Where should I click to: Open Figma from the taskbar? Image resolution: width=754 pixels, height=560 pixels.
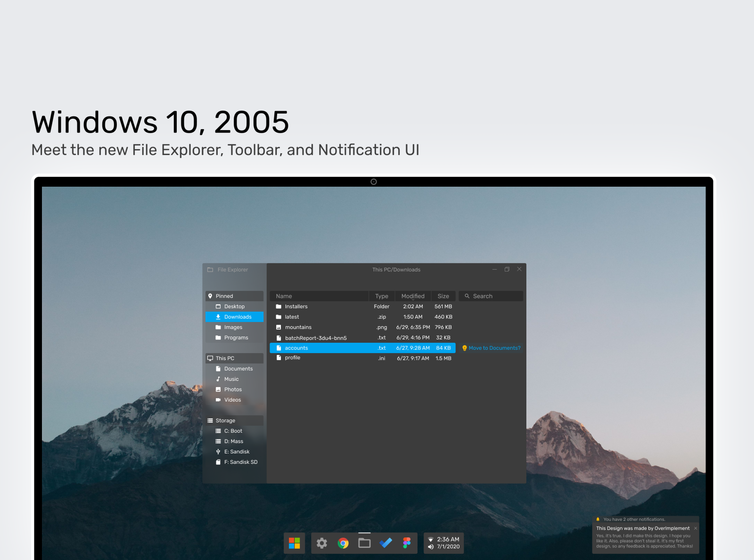coord(407,543)
